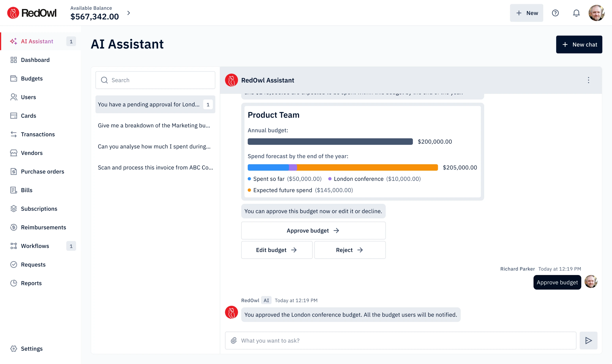The width and height of the screenshot is (612, 364).
Task: Switch to the Reports section
Action: pyautogui.click(x=31, y=283)
